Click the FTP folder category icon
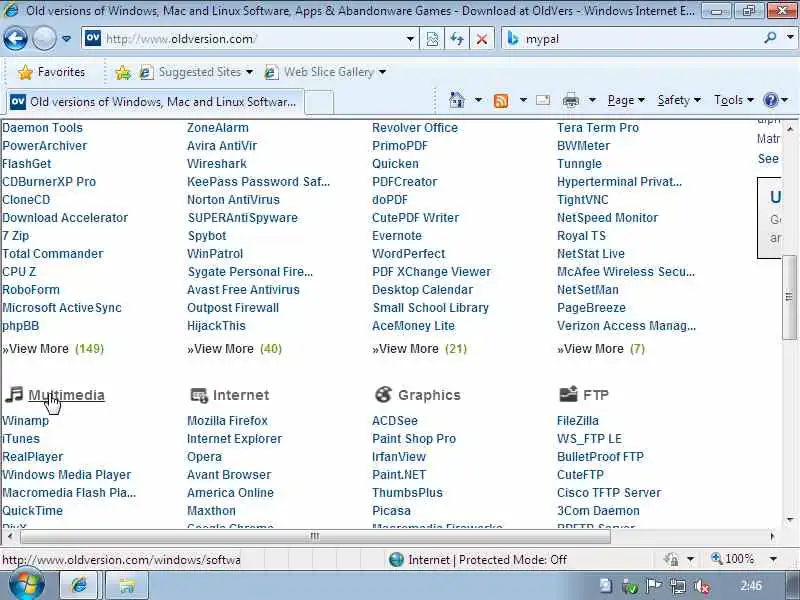Screen dimensions: 800x600 [568, 394]
